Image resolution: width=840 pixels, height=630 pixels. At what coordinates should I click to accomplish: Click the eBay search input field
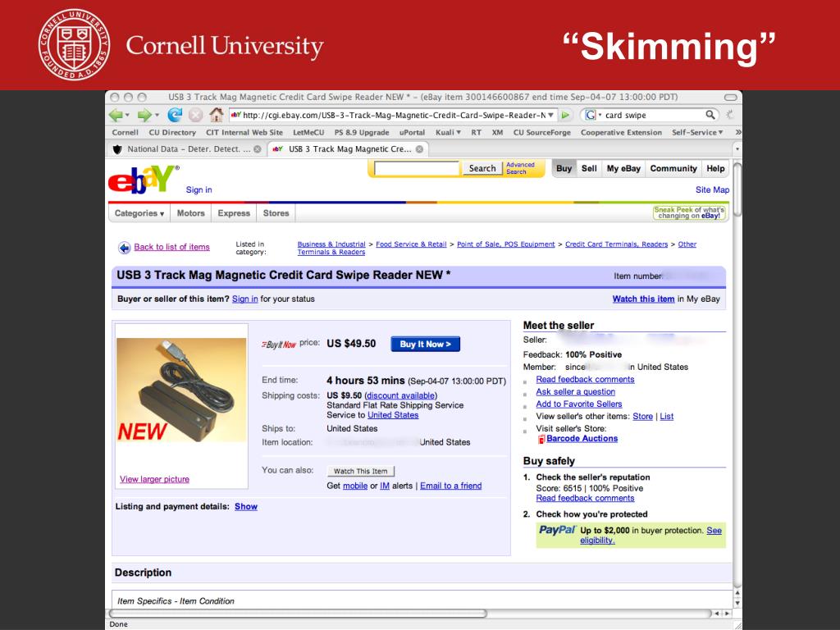(x=417, y=168)
